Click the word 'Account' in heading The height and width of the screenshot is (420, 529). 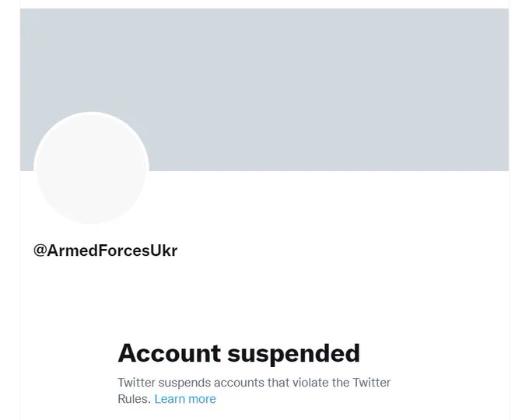[x=170, y=353]
